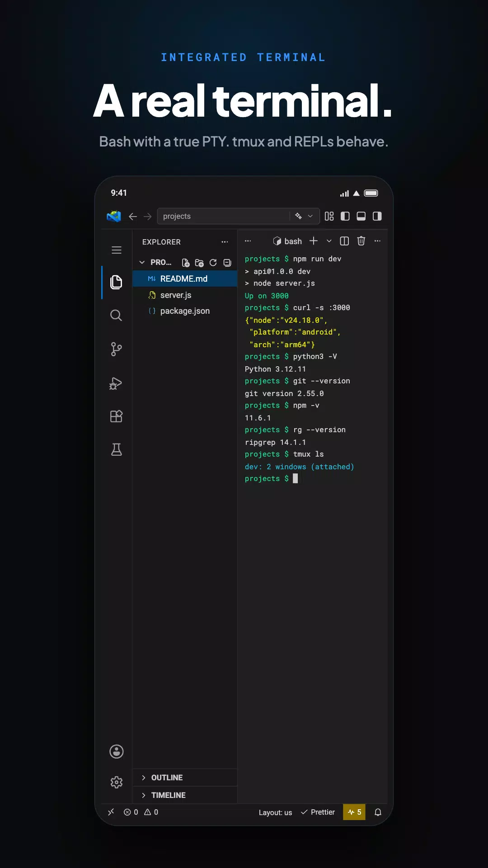Screen dimensions: 488x868
Task: Open the Source Control view
Action: coord(116,349)
